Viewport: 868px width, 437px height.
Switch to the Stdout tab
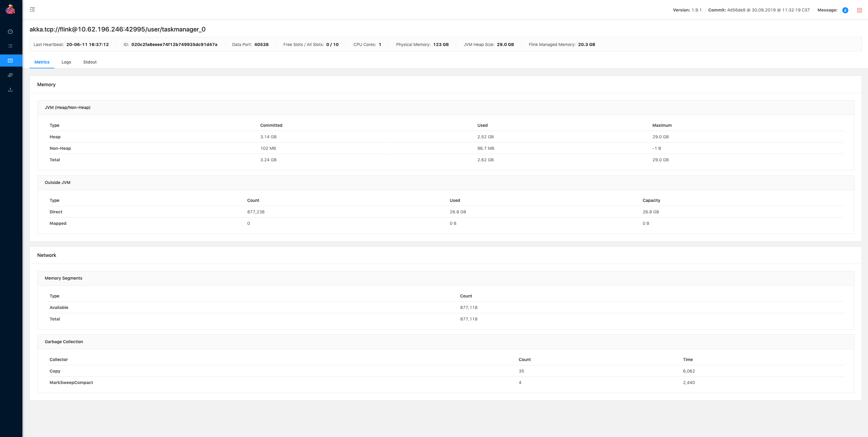coord(90,62)
